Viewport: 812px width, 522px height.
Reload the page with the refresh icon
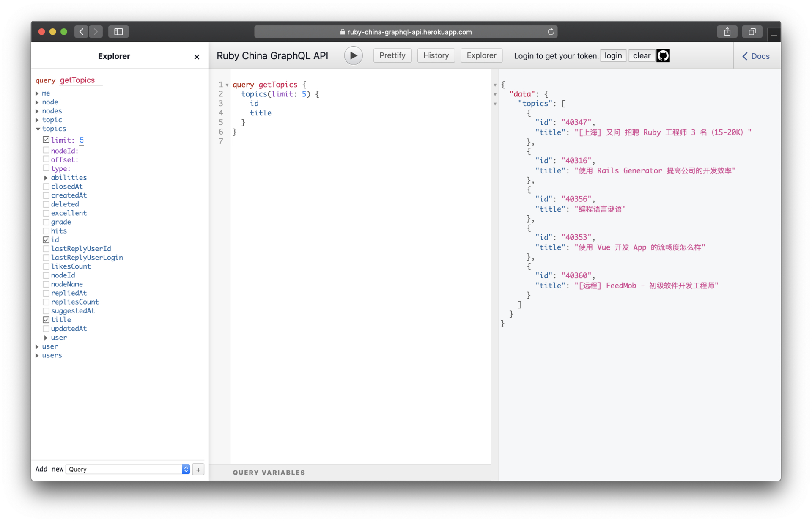(551, 32)
